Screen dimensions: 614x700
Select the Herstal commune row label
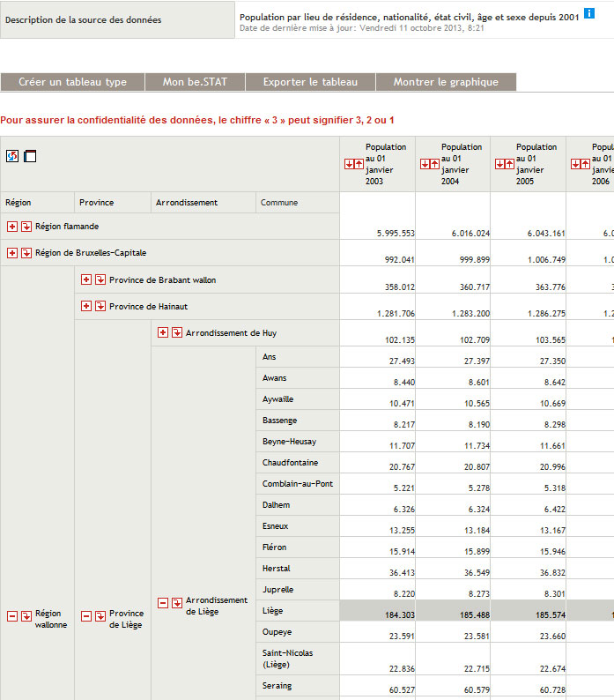point(277,569)
